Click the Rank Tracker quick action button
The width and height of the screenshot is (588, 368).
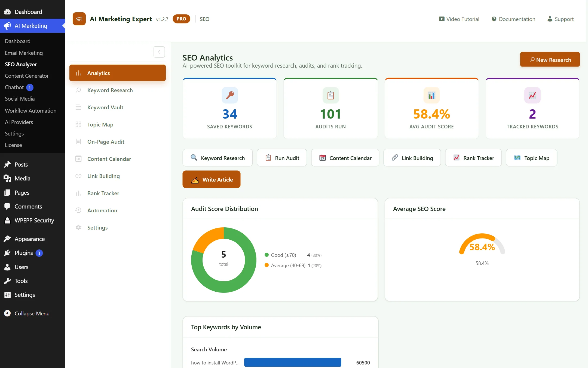click(473, 158)
